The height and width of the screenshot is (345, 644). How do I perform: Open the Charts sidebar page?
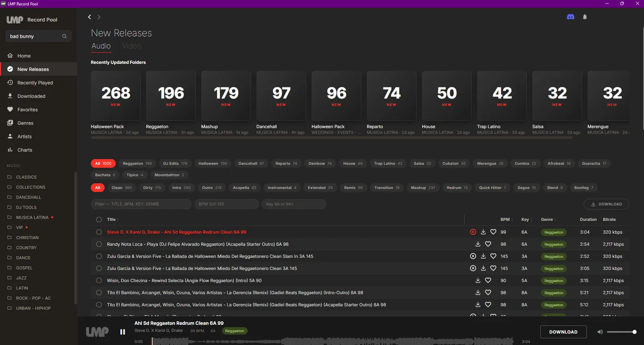click(39, 150)
